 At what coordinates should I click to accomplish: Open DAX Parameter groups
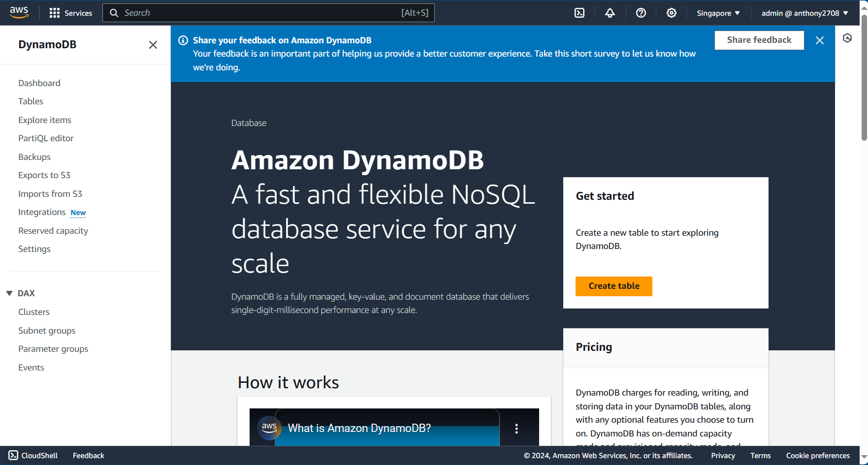coord(53,349)
